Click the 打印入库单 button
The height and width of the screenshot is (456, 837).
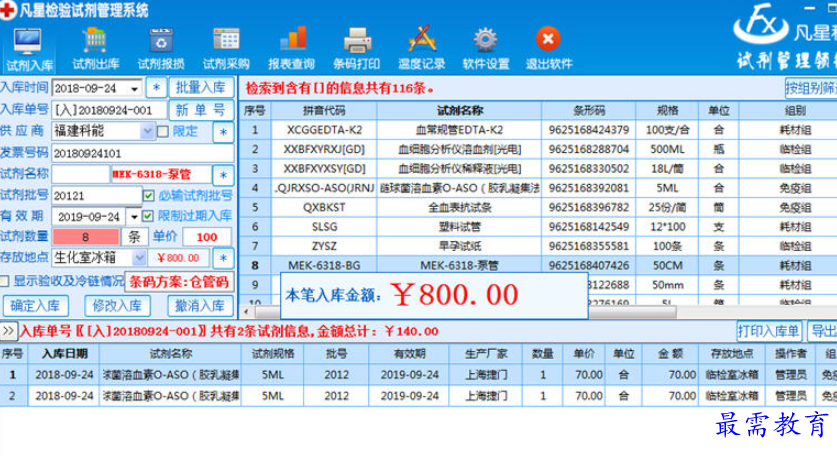(x=769, y=331)
